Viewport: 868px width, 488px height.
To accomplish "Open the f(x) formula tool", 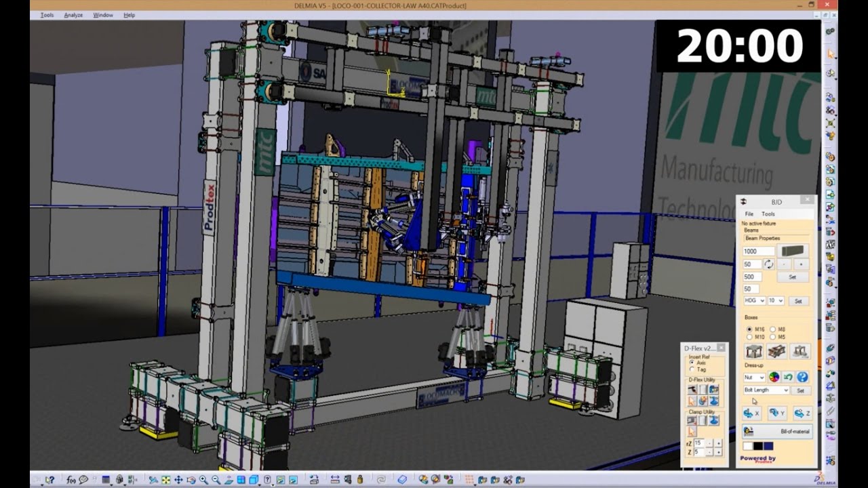I will (x=71, y=480).
